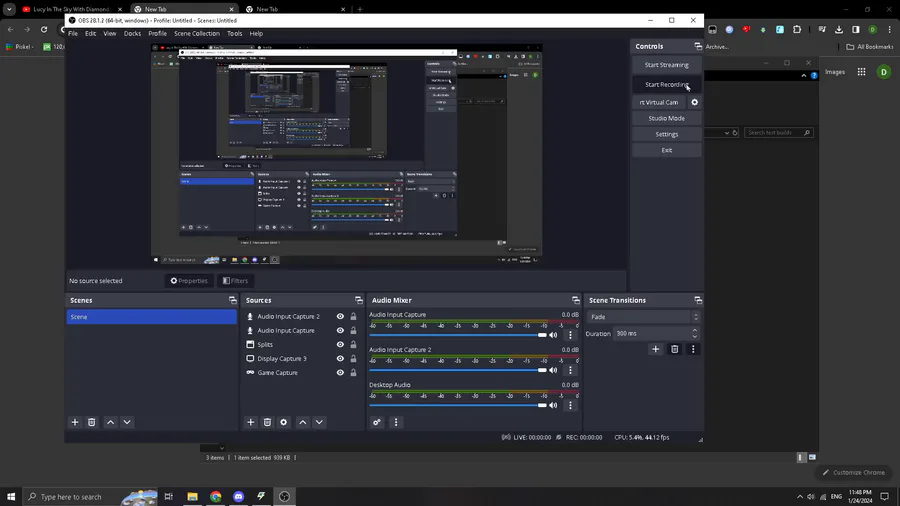
Task: Remove selected scene with trash icon
Action: (91, 422)
